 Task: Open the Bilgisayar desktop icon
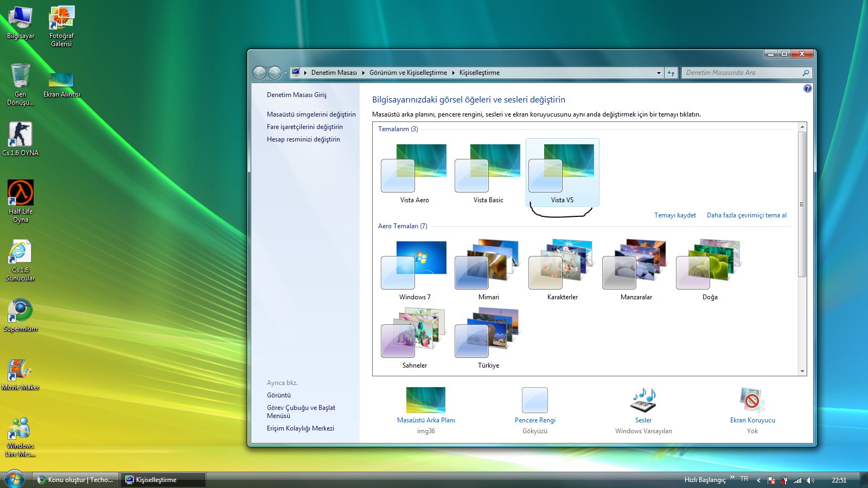[x=21, y=23]
